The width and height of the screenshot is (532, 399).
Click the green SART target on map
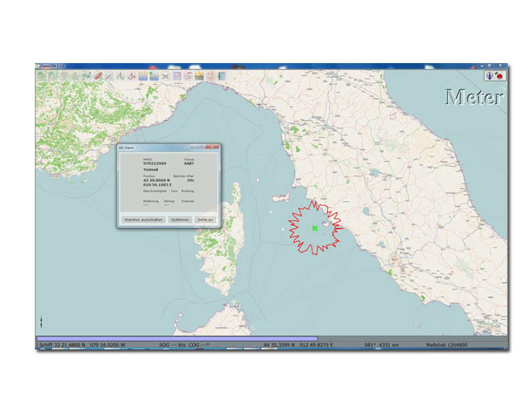coord(314,229)
